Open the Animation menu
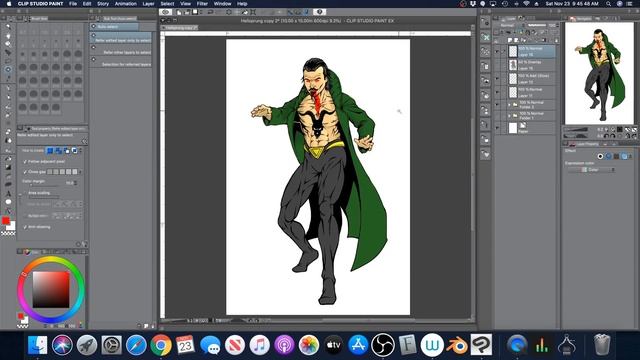The width and height of the screenshot is (640, 360). point(125,4)
